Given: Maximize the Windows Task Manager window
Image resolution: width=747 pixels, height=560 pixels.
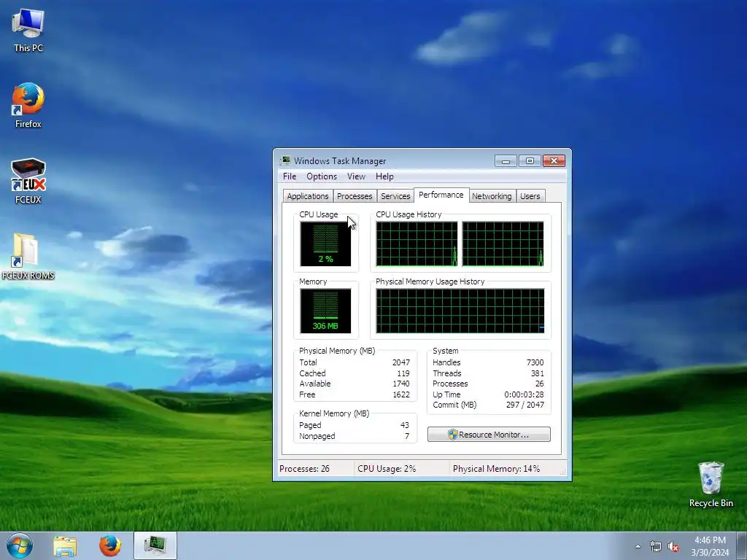Looking at the screenshot, I should tap(530, 161).
